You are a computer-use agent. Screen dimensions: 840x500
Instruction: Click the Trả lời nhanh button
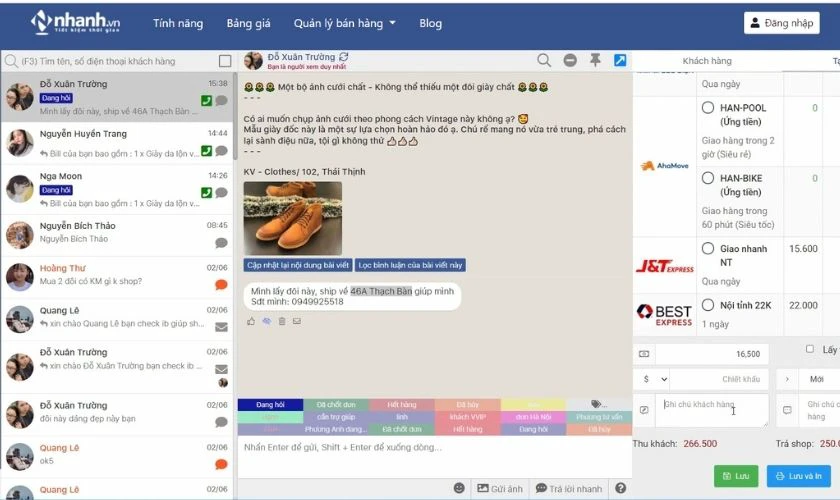coord(569,488)
